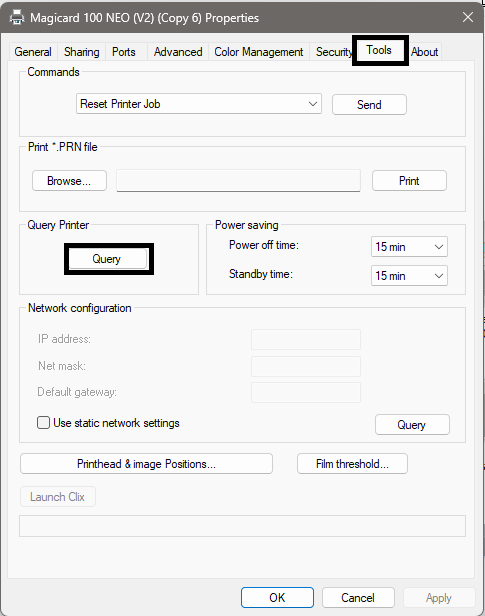Select the Advanced tab

coord(178,52)
